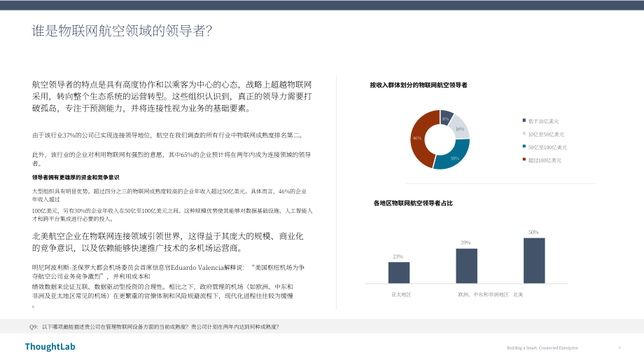Select the legend label 低于10亿美元
This screenshot has height=363, width=644.
click(x=543, y=121)
